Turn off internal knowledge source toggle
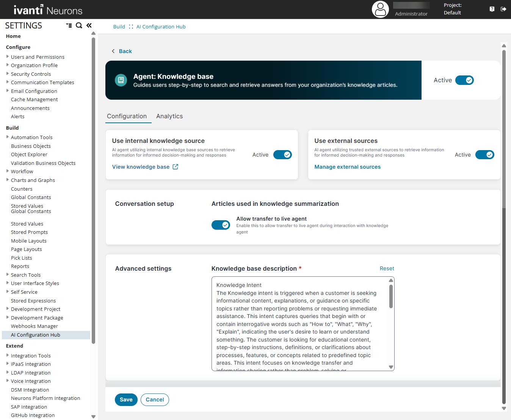Image resolution: width=511 pixels, height=420 pixels. pos(282,155)
